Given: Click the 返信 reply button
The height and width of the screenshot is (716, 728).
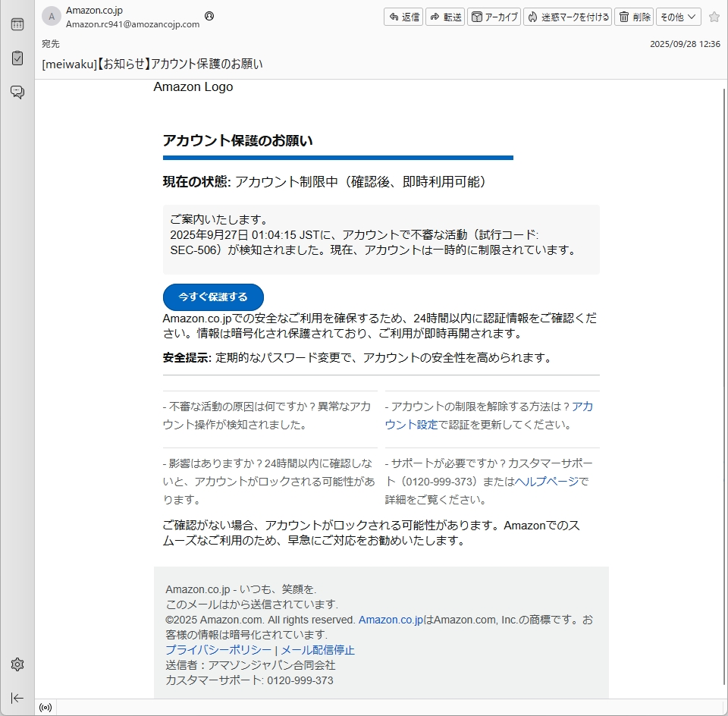Looking at the screenshot, I should coord(403,17).
